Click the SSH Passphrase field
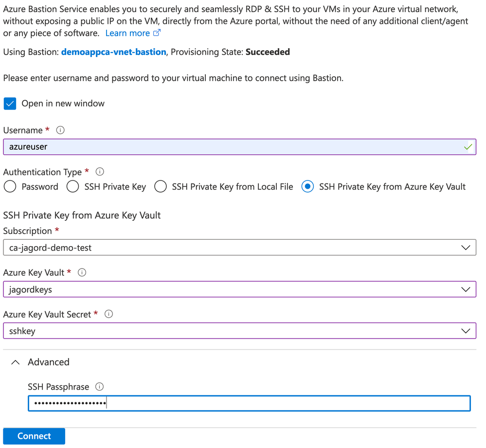Screen dimensions: 486x448 pyautogui.click(x=249, y=403)
